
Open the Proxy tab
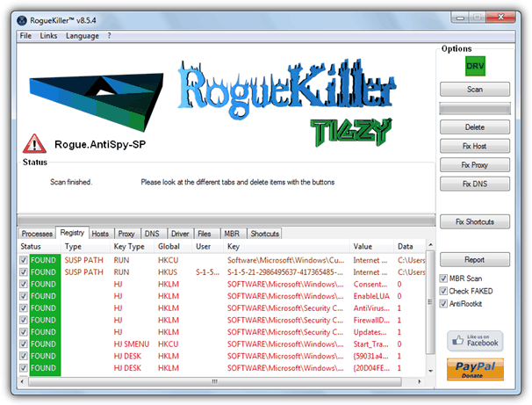click(x=126, y=234)
